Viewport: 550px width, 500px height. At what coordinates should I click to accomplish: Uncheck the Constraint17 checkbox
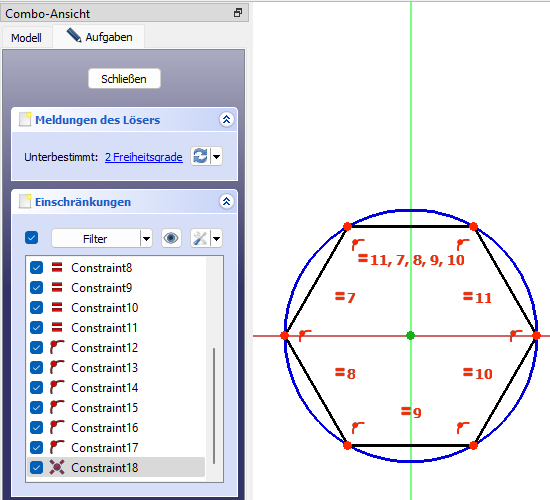point(36,448)
